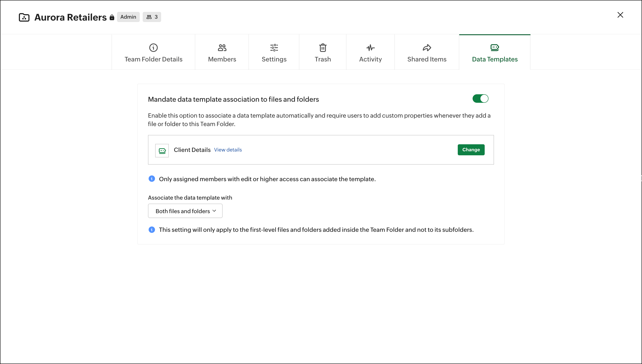The width and height of the screenshot is (642, 364).
Task: Click info icon near assigned members note
Action: 152,179
